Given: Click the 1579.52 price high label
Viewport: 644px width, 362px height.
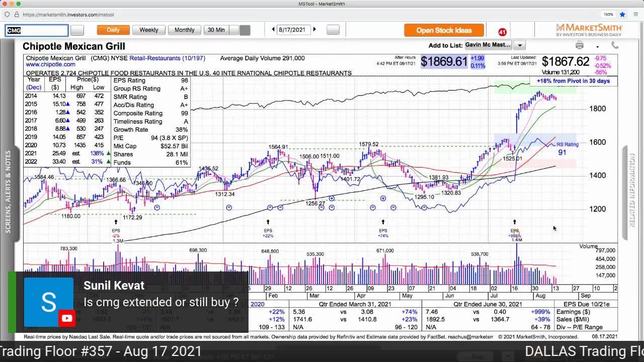Looking at the screenshot, I should [369, 144].
